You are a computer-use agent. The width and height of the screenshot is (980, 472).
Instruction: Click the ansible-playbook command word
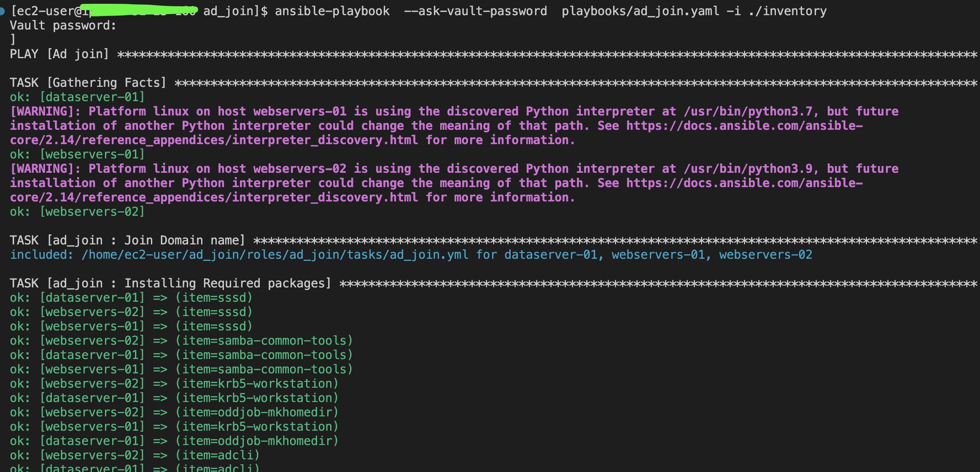[332, 11]
